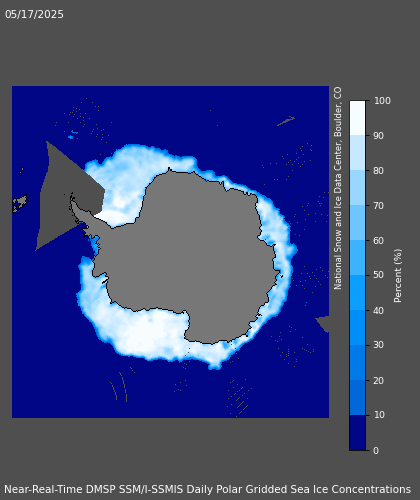This screenshot has height=500, width=420.
Task: Click the gray island group at left map edge
Action: (x=20, y=203)
